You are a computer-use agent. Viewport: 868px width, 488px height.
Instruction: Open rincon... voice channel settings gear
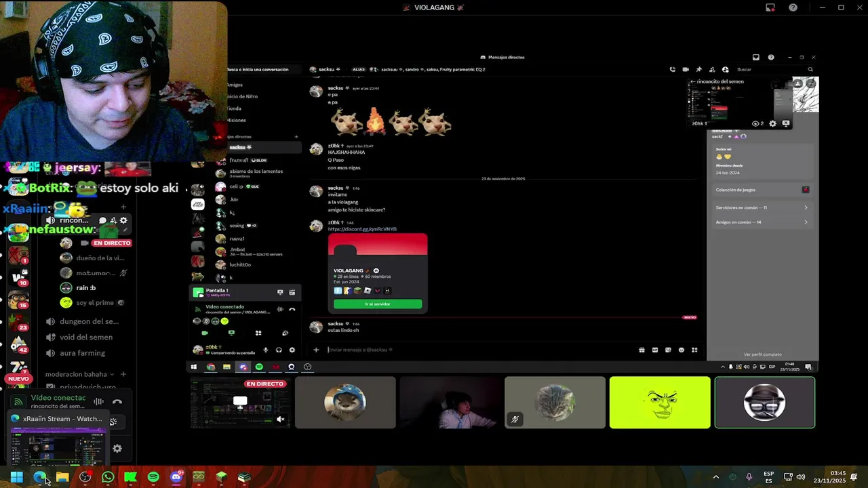click(123, 220)
